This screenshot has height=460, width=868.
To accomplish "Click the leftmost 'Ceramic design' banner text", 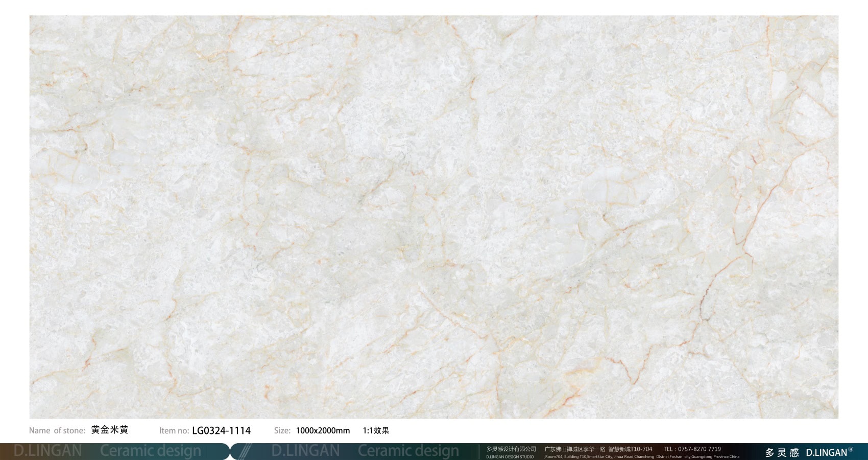I will (x=151, y=451).
